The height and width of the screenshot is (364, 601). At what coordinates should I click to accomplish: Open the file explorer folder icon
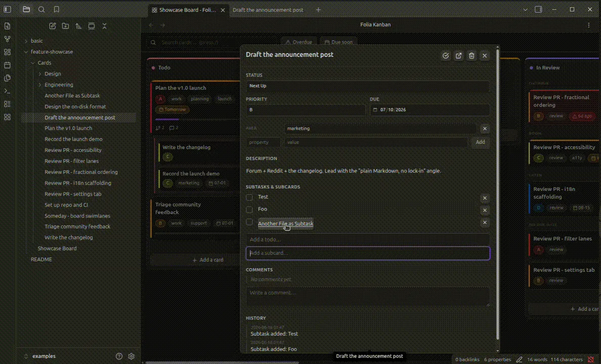(26, 10)
